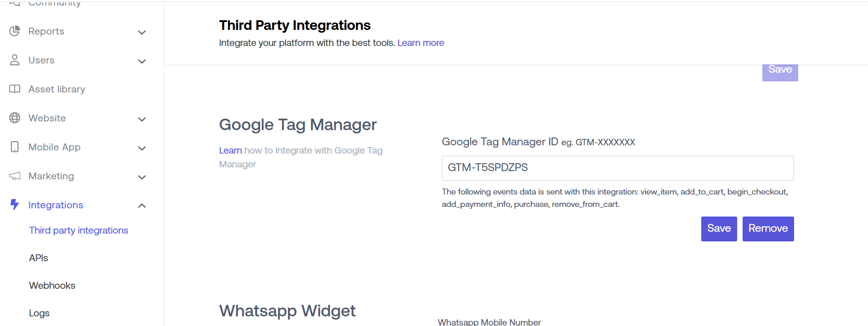Click the Integrations lightning bolt icon
The width and height of the screenshot is (868, 326).
(15, 205)
